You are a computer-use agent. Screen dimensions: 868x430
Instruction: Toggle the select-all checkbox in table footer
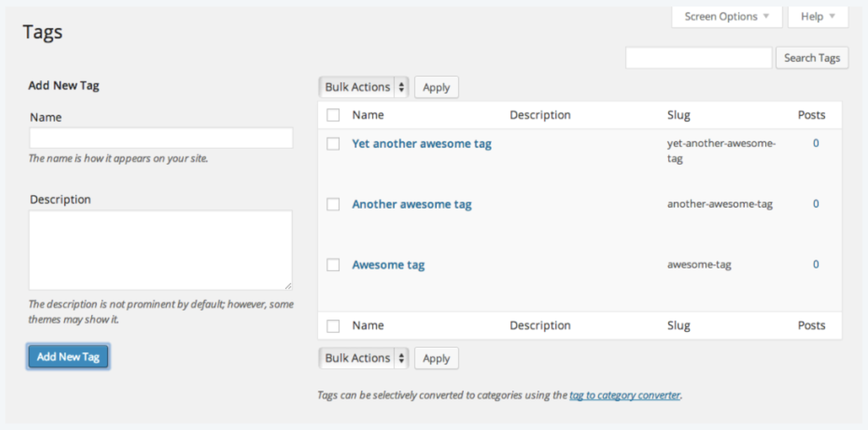[333, 326]
